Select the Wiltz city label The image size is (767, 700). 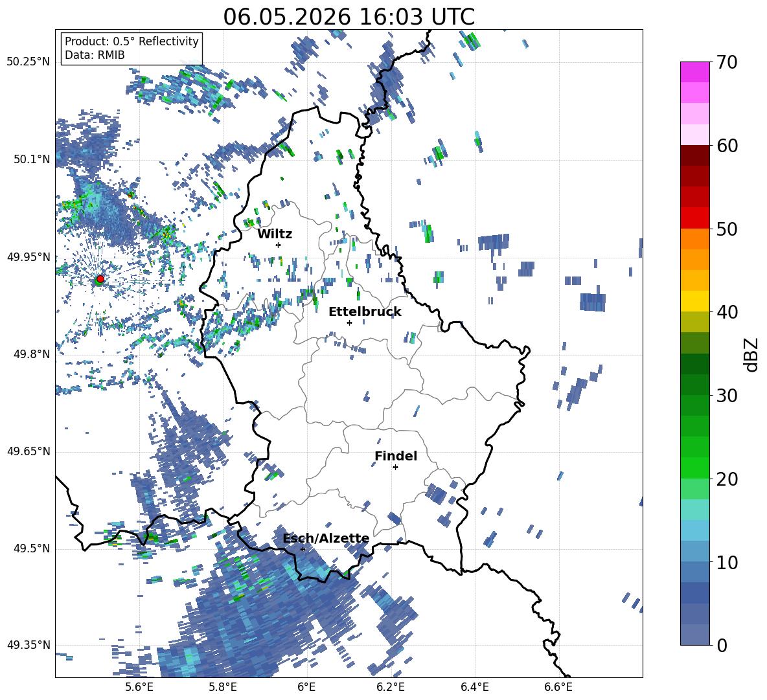[x=275, y=234]
